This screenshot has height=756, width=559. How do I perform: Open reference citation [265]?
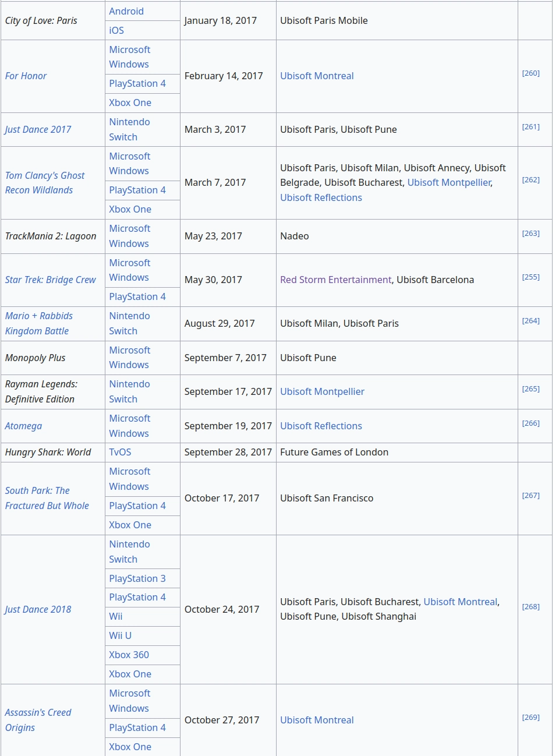(530, 388)
